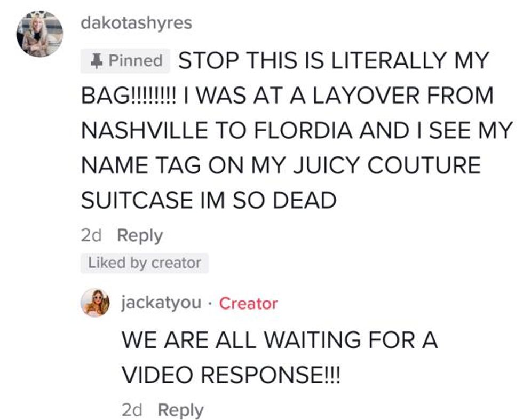Click the JUICY COUTURE words in comment
This screenshot has height=420, width=523.
pyautogui.click(x=386, y=165)
